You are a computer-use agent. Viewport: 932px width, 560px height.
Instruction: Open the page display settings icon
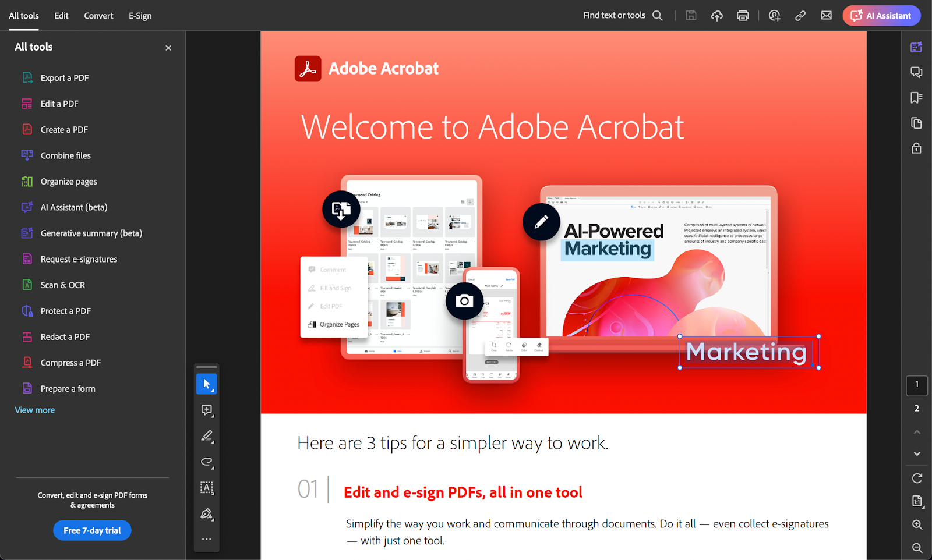coord(917,501)
